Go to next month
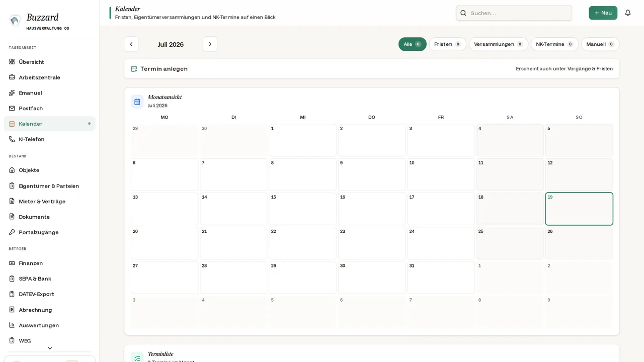The width and height of the screenshot is (644, 362). [x=210, y=44]
